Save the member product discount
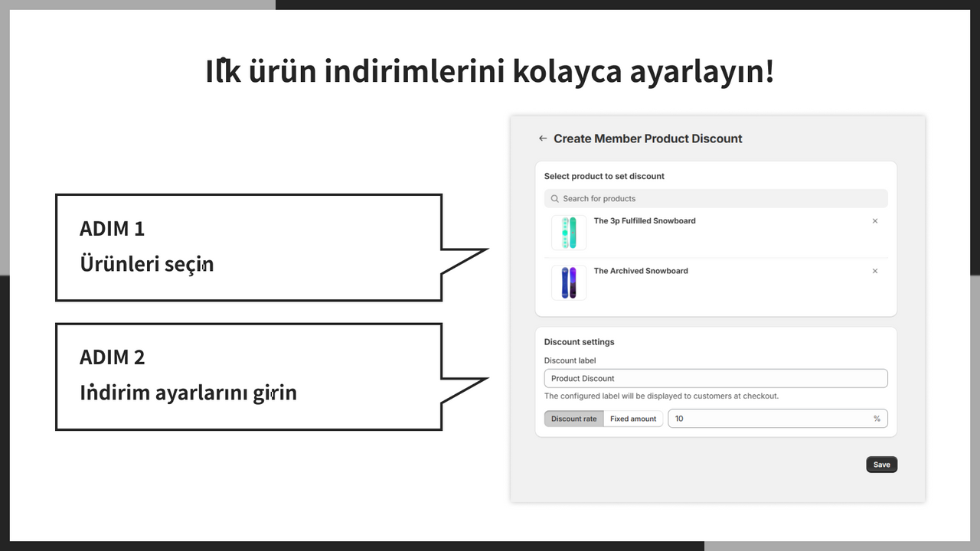The height and width of the screenshot is (551, 980). coord(882,465)
